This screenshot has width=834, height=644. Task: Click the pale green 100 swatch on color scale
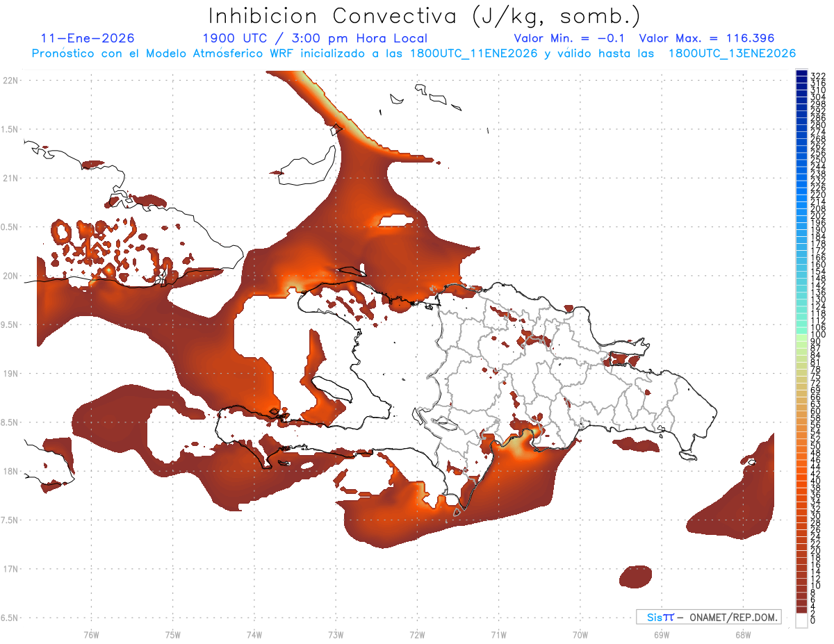click(x=801, y=336)
